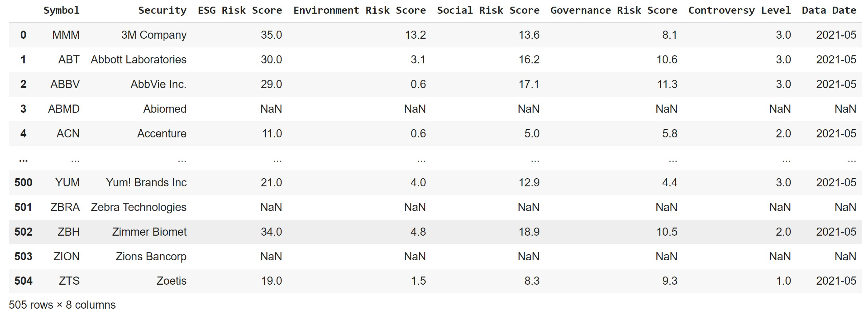The height and width of the screenshot is (315, 868).
Task: Click the ZION symbol cell
Action: point(66,256)
